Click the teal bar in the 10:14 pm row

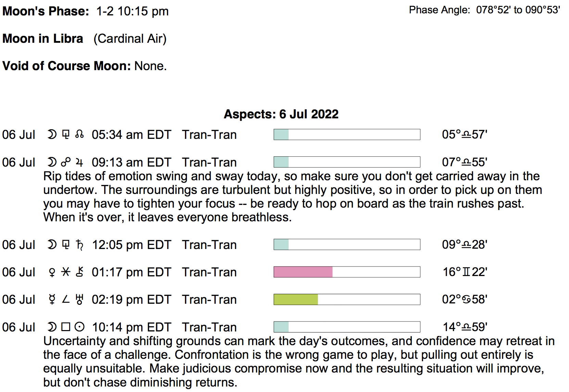click(x=281, y=327)
